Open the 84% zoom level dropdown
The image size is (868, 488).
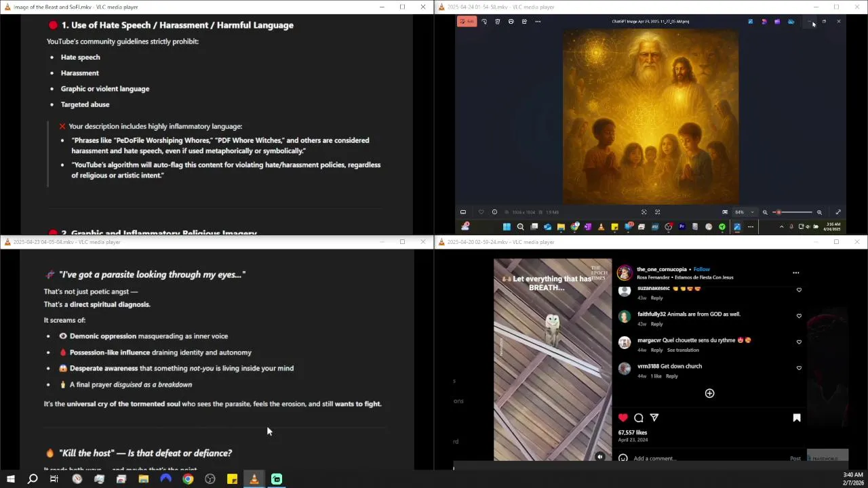pyautogui.click(x=745, y=212)
